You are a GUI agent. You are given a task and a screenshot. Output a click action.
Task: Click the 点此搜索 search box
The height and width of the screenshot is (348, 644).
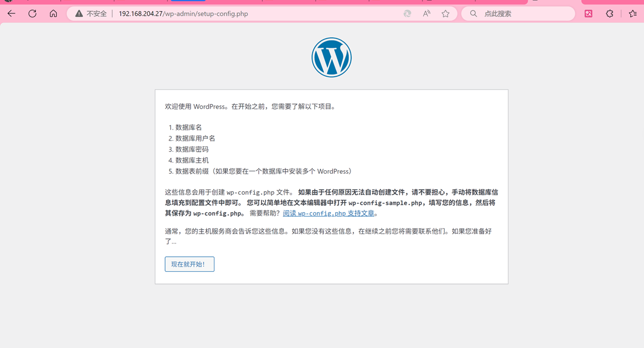[x=518, y=13]
